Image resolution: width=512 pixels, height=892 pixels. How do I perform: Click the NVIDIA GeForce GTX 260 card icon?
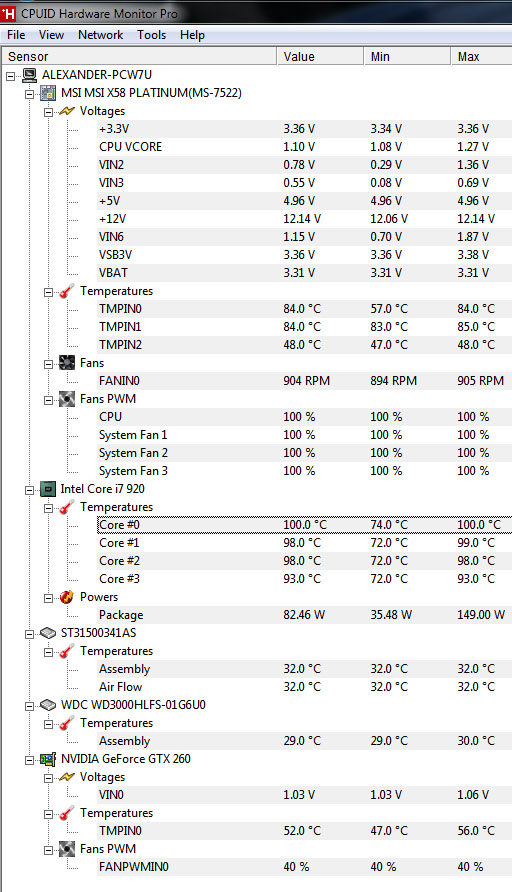tap(48, 759)
